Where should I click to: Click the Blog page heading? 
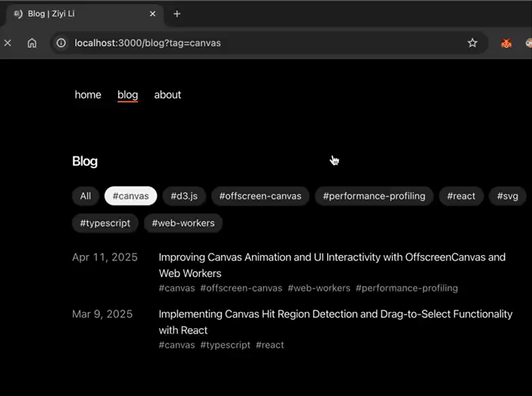point(85,161)
